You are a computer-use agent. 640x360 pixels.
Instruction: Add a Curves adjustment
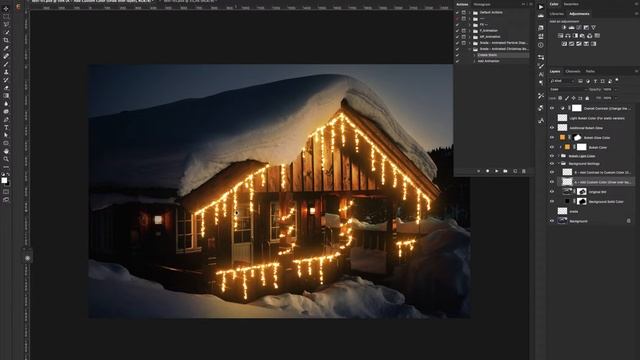(579, 28)
